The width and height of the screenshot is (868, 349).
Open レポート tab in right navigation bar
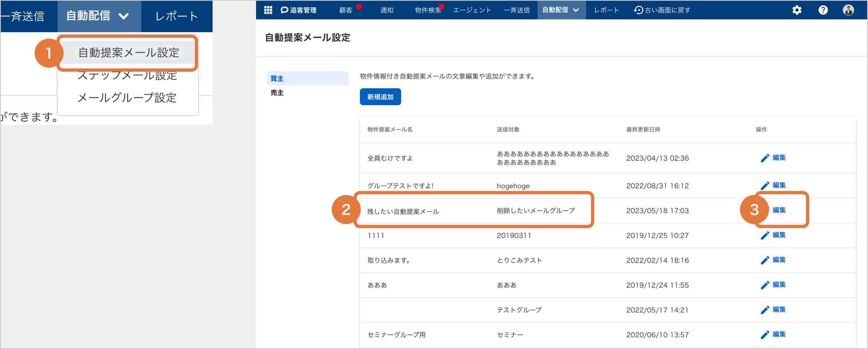pos(606,10)
